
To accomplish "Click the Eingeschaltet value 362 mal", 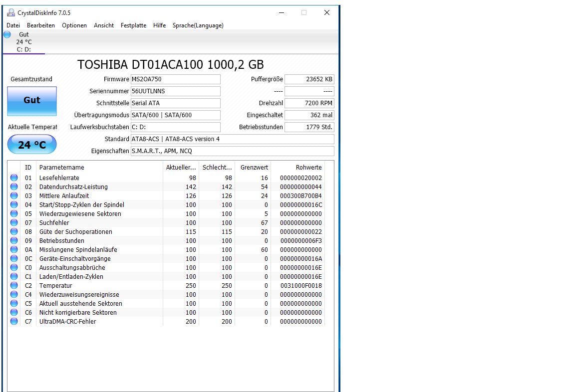I will click(309, 115).
